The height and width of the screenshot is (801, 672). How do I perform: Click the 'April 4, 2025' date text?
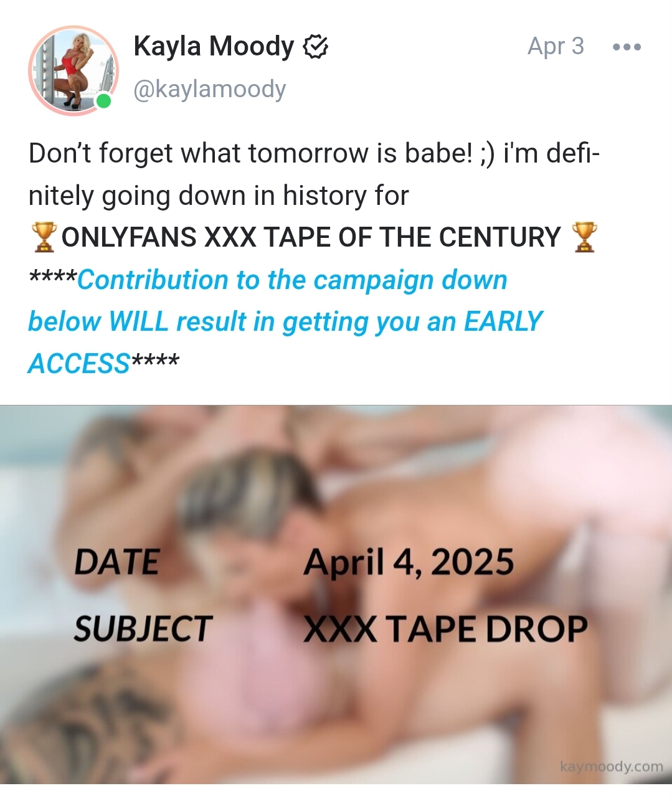pos(409,563)
